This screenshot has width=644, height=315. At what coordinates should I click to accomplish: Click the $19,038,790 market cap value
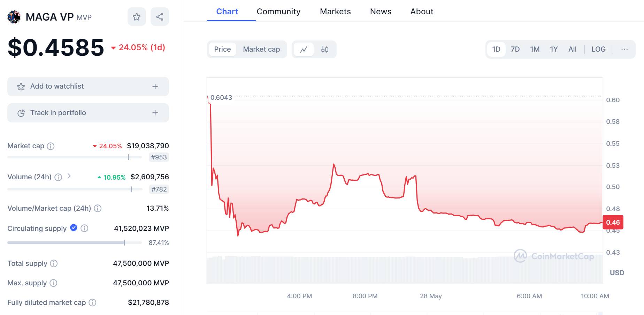148,146
